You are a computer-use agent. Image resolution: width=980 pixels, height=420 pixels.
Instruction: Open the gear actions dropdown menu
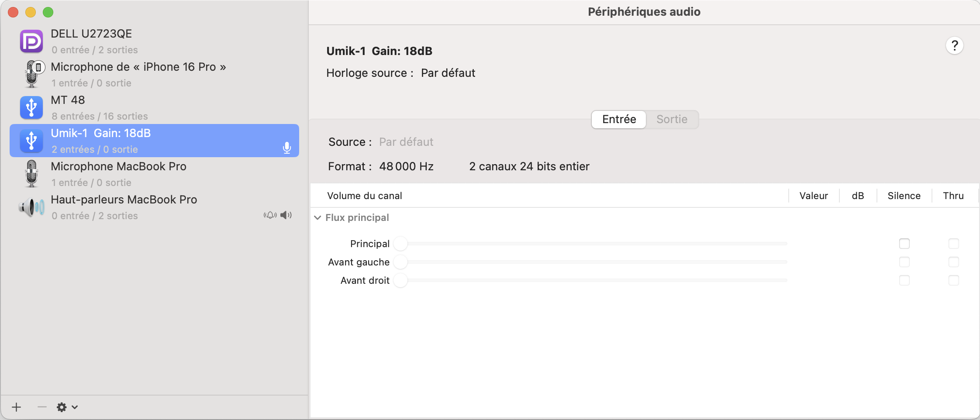pyautogui.click(x=67, y=407)
